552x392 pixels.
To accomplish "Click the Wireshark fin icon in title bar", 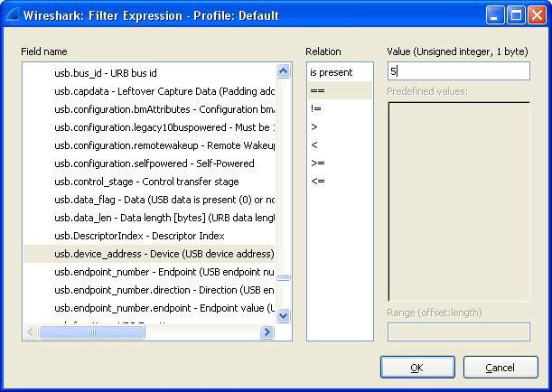I will [x=10, y=15].
